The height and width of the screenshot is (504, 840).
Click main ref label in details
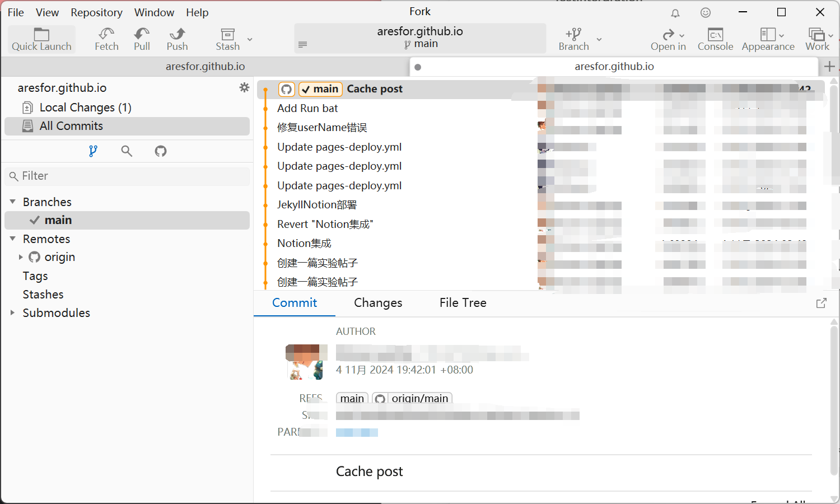coord(352,398)
